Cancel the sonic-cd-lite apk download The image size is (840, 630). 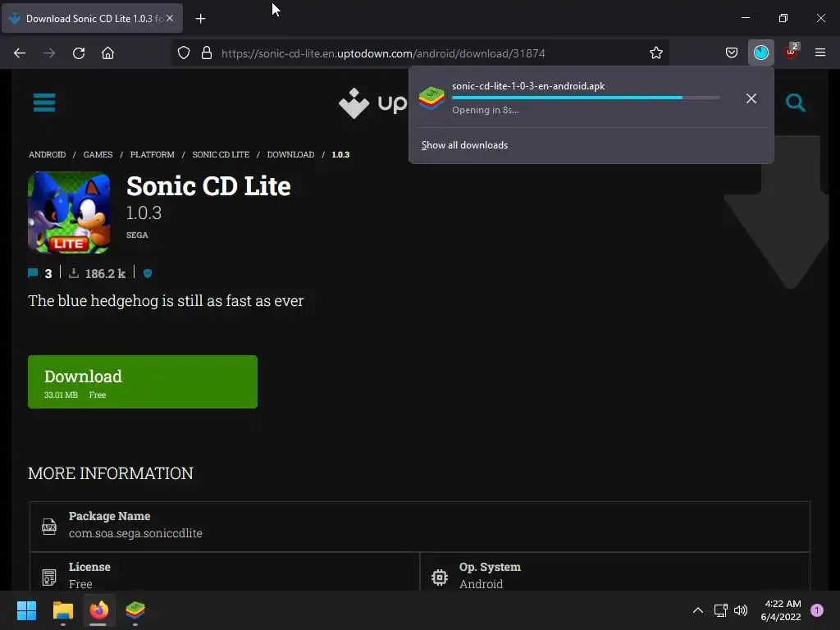click(751, 98)
